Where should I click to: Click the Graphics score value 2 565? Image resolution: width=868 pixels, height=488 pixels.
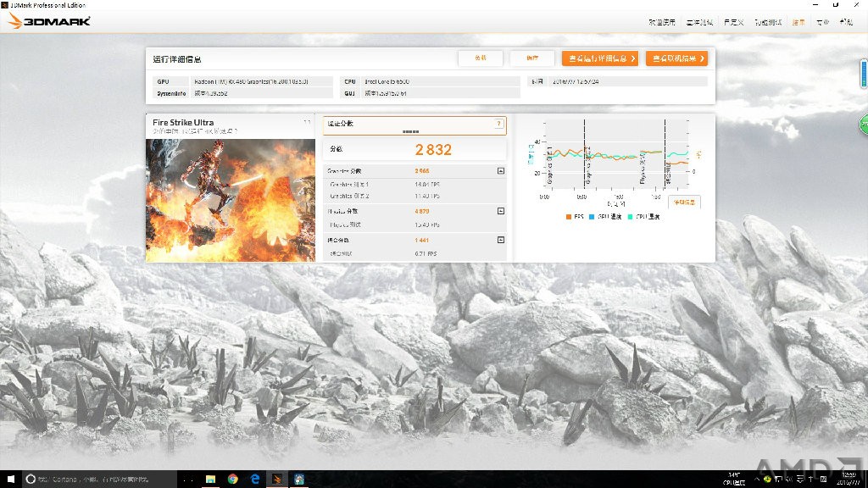click(x=422, y=171)
